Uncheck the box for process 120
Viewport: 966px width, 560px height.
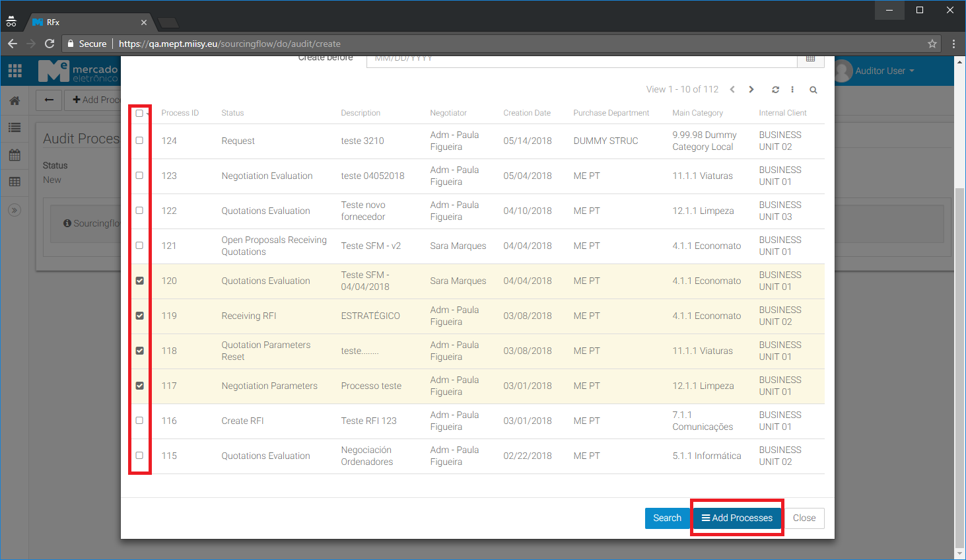139,281
